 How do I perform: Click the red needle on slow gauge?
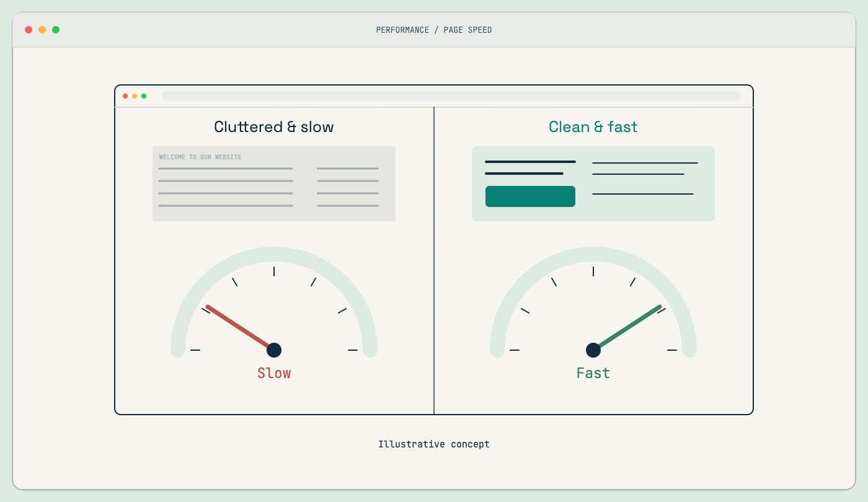[x=239, y=327]
